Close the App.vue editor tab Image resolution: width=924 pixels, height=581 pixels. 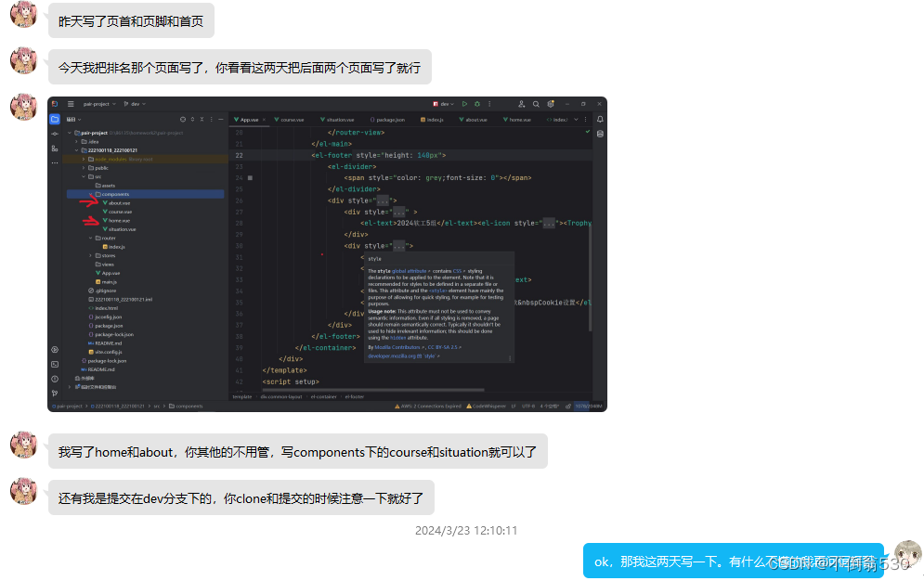[x=264, y=120]
